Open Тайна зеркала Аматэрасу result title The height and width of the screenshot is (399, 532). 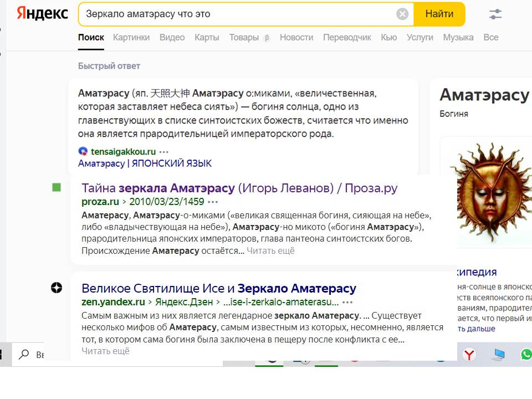coord(239,188)
